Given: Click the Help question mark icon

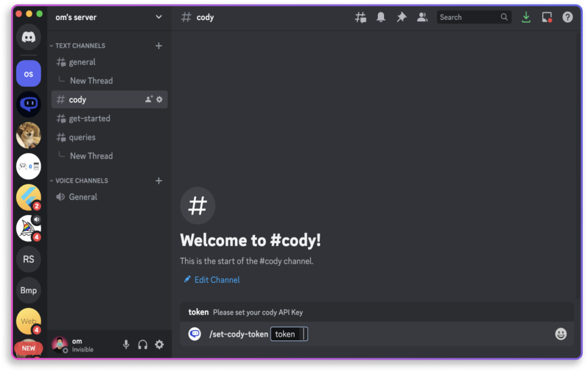Looking at the screenshot, I should click(567, 17).
